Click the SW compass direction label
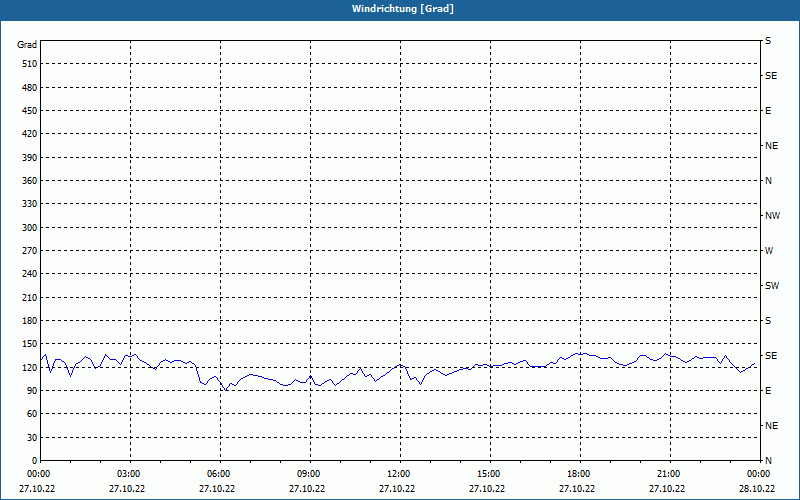Viewport: 800px width, 500px height. point(772,286)
